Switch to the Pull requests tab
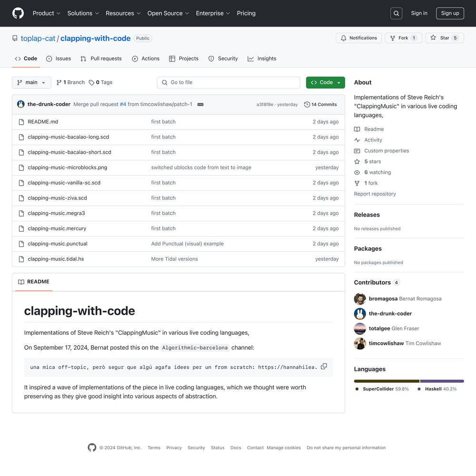The width and height of the screenshot is (476, 476). pyautogui.click(x=101, y=59)
